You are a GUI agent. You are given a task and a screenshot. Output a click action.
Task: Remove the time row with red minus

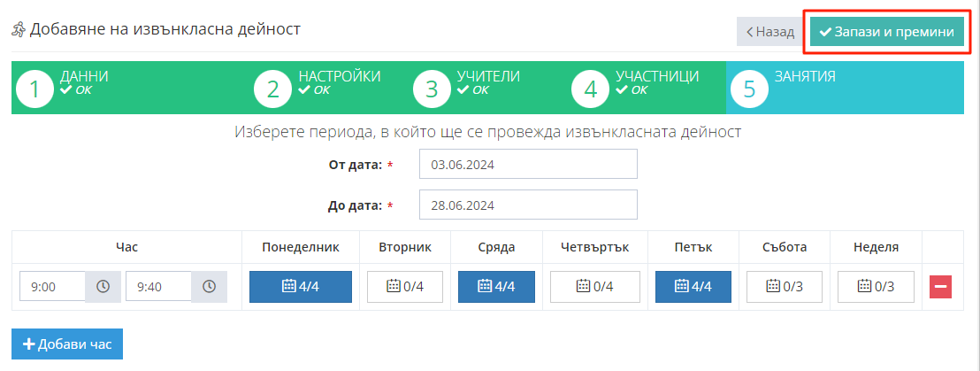tap(940, 287)
